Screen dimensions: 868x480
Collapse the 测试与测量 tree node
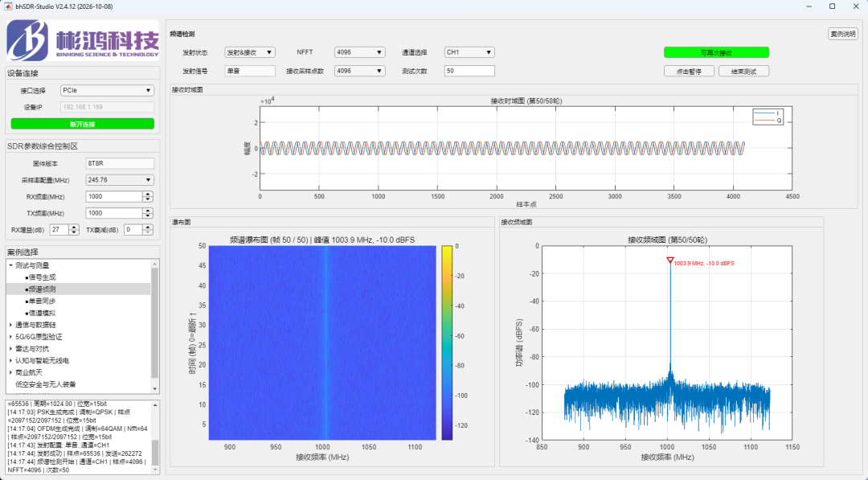click(11, 265)
